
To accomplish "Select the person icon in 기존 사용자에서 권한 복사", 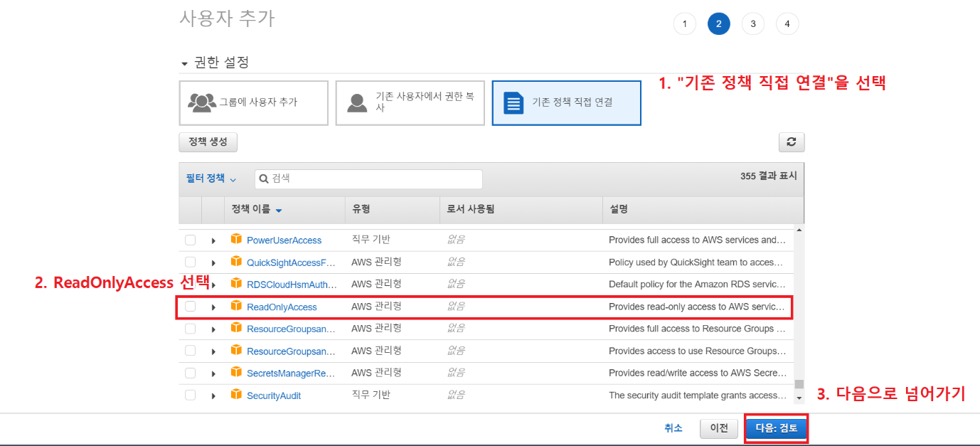I will (x=357, y=102).
